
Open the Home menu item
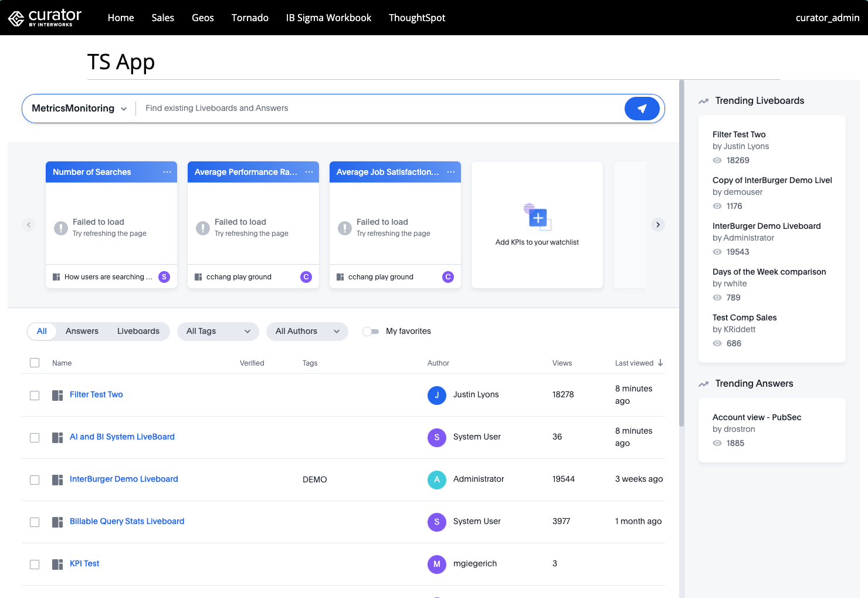click(121, 18)
